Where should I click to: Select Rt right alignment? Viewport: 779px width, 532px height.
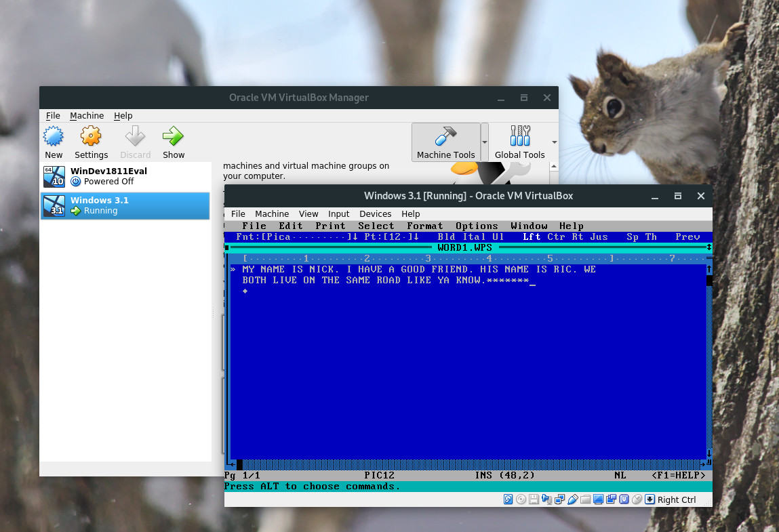(577, 237)
